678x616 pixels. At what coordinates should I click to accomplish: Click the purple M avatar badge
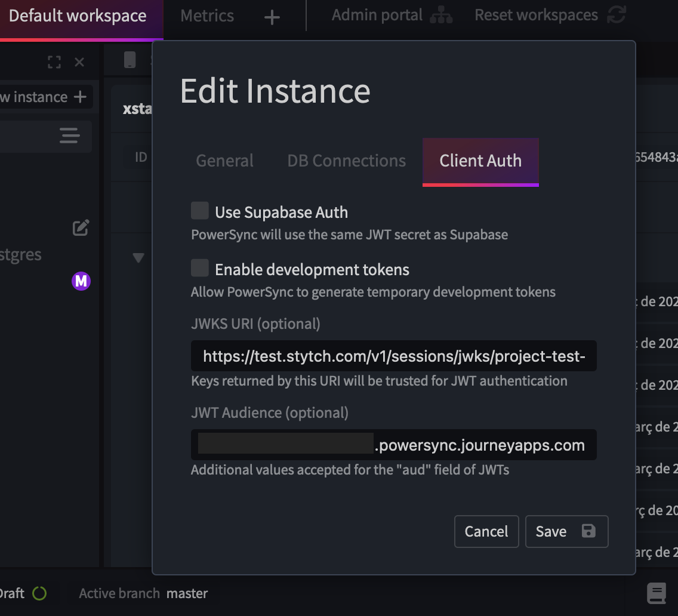point(81,281)
